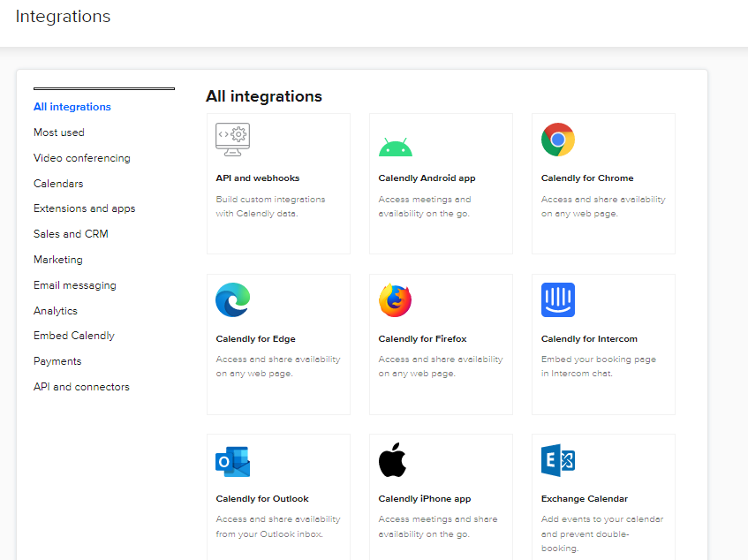The width and height of the screenshot is (748, 560).
Task: Go to Sales and CRM integrations
Action: pos(71,234)
